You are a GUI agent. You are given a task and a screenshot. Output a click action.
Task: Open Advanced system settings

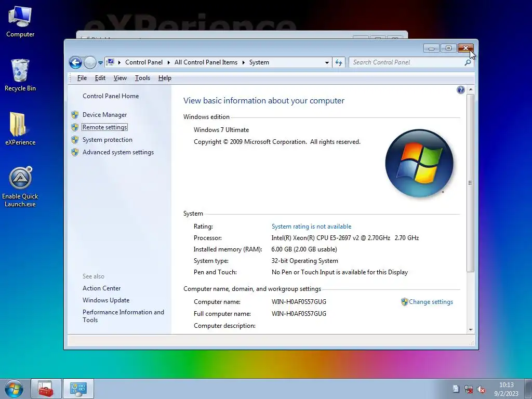click(x=118, y=152)
